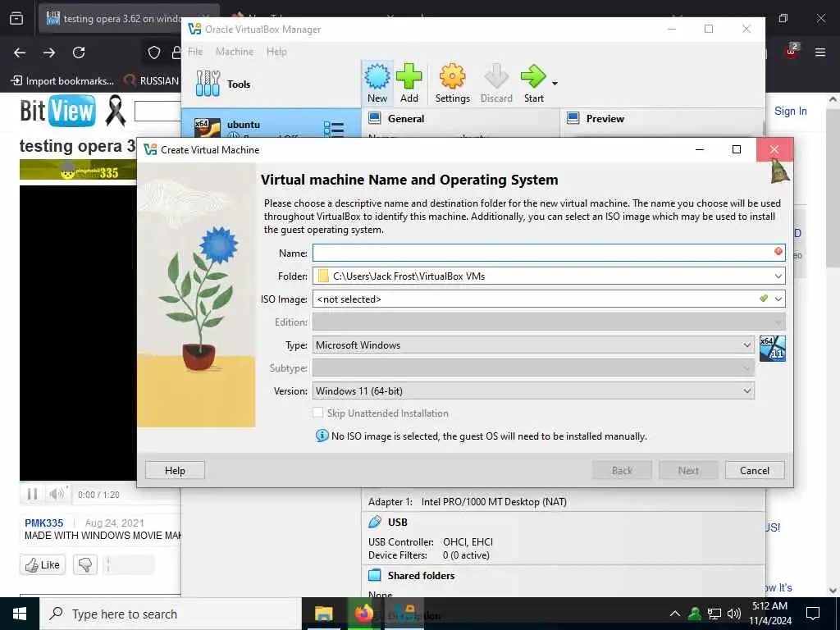
Task: Show hidden system tray icons chevron
Action: point(675,614)
